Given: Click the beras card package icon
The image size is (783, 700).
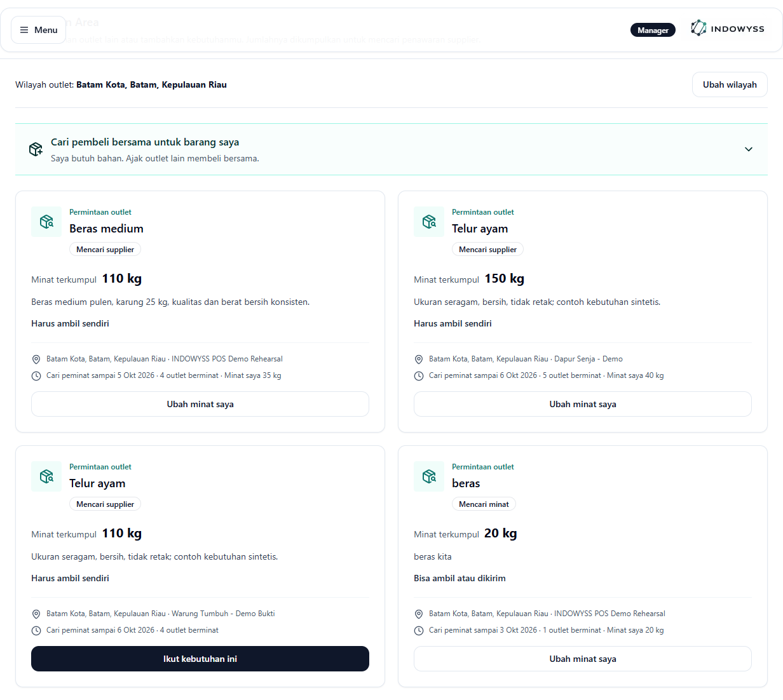Looking at the screenshot, I should pyautogui.click(x=429, y=476).
